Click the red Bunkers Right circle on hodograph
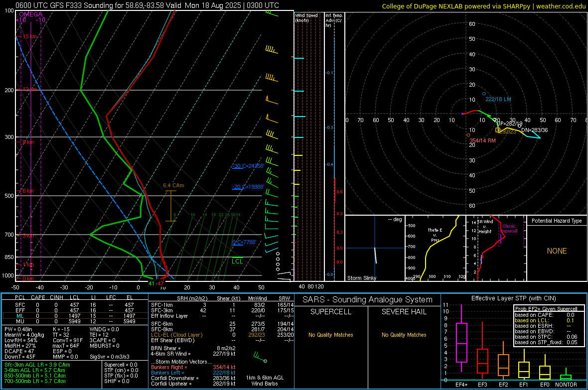 click(468, 135)
